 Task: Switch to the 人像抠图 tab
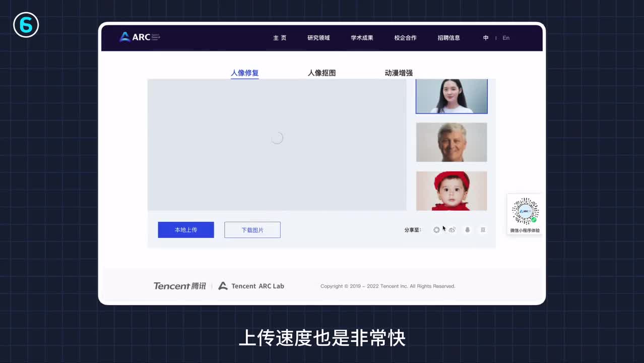tap(321, 73)
